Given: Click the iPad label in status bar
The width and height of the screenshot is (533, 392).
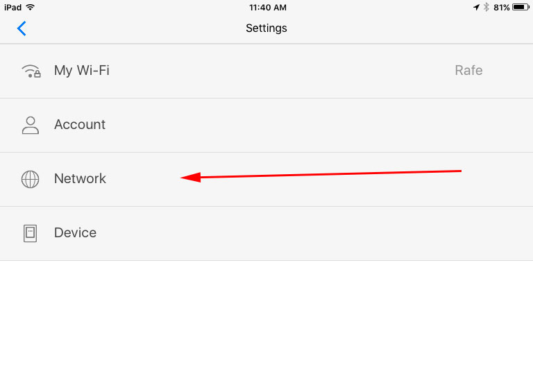Looking at the screenshot, I should (x=12, y=7).
